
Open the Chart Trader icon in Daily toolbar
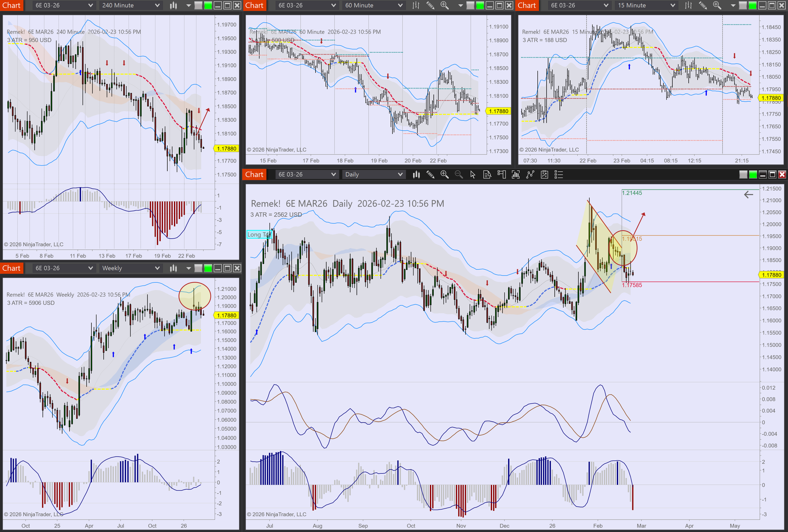tap(501, 175)
